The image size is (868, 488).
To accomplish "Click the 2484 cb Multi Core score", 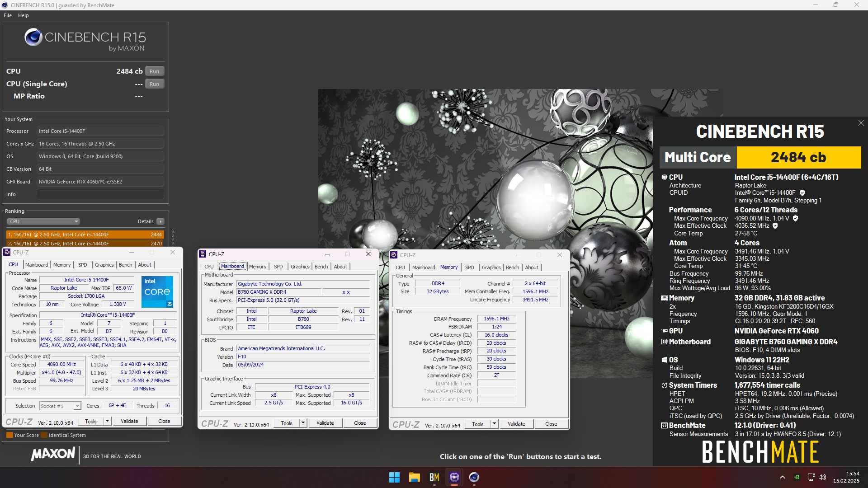I will [x=798, y=157].
